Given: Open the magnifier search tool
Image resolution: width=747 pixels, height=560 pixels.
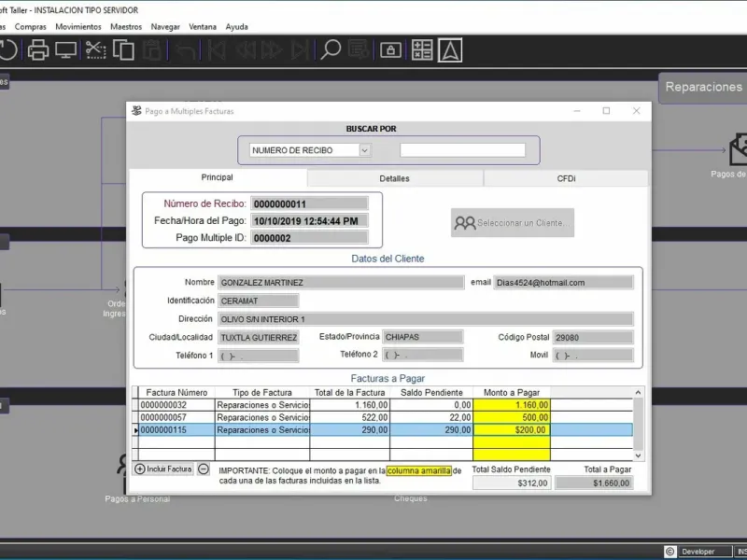Looking at the screenshot, I should 331,50.
